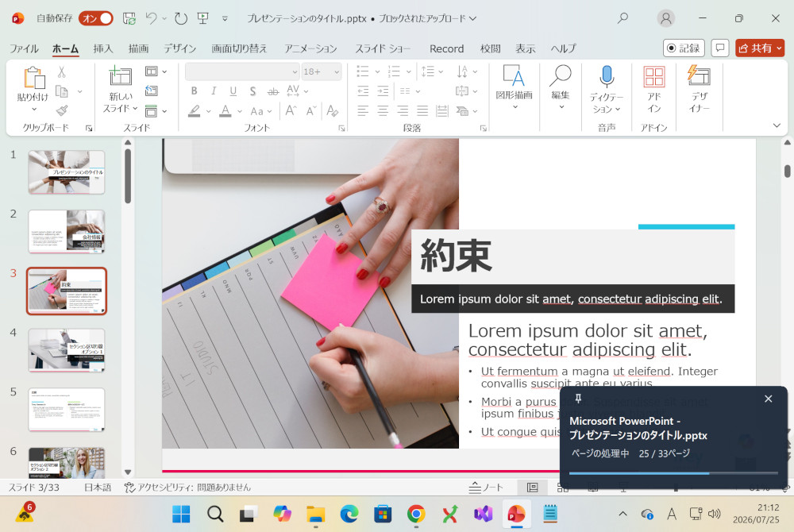This screenshot has width=794, height=532.
Task: Center align text
Action: point(383,111)
